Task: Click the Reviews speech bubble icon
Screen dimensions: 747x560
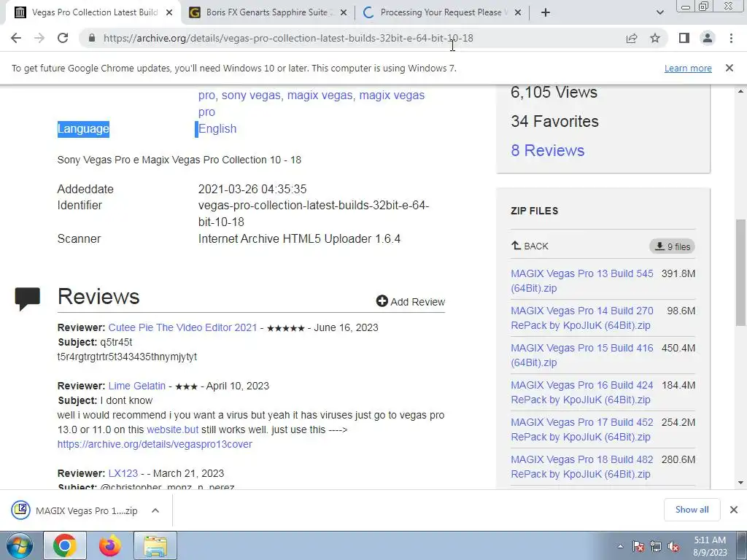Action: point(27,299)
